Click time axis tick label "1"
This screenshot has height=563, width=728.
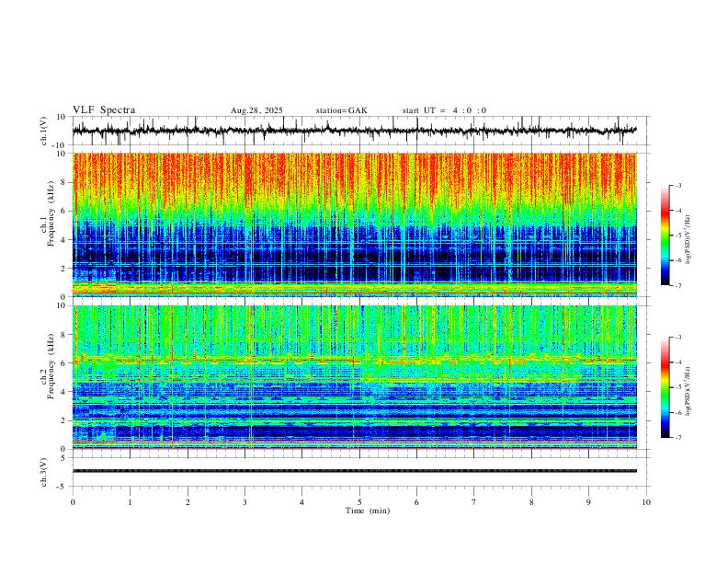[x=130, y=502]
